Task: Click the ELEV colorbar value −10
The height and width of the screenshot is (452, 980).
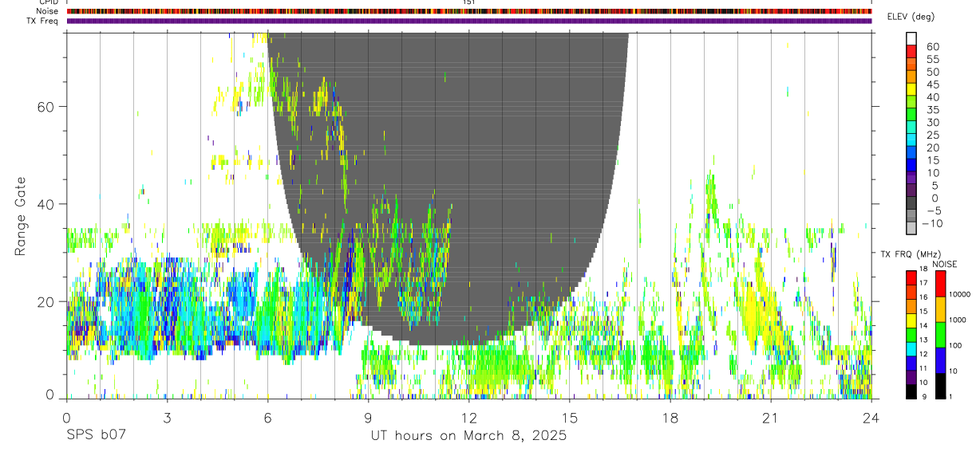Action: pyautogui.click(x=931, y=224)
